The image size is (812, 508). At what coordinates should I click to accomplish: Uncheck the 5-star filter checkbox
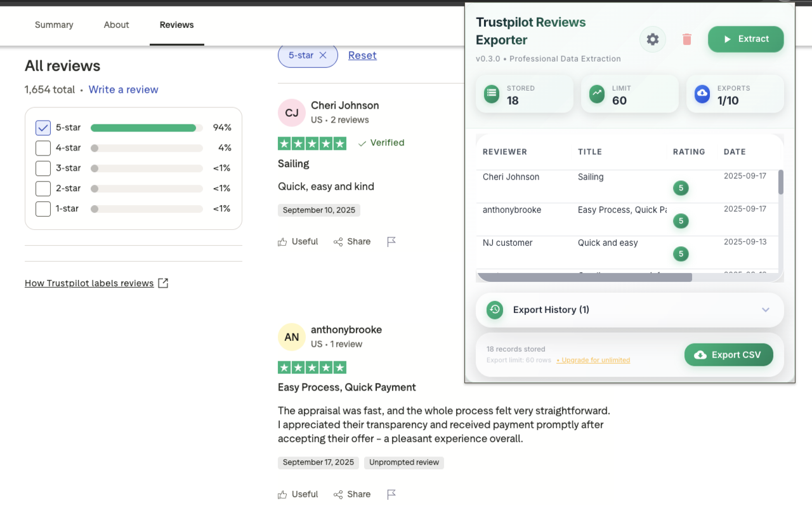coord(43,128)
